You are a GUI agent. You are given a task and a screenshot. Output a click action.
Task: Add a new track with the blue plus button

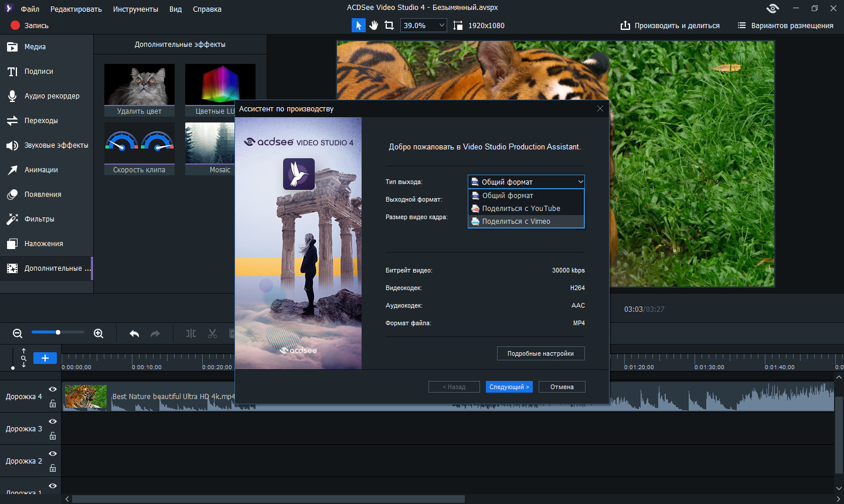(x=45, y=358)
